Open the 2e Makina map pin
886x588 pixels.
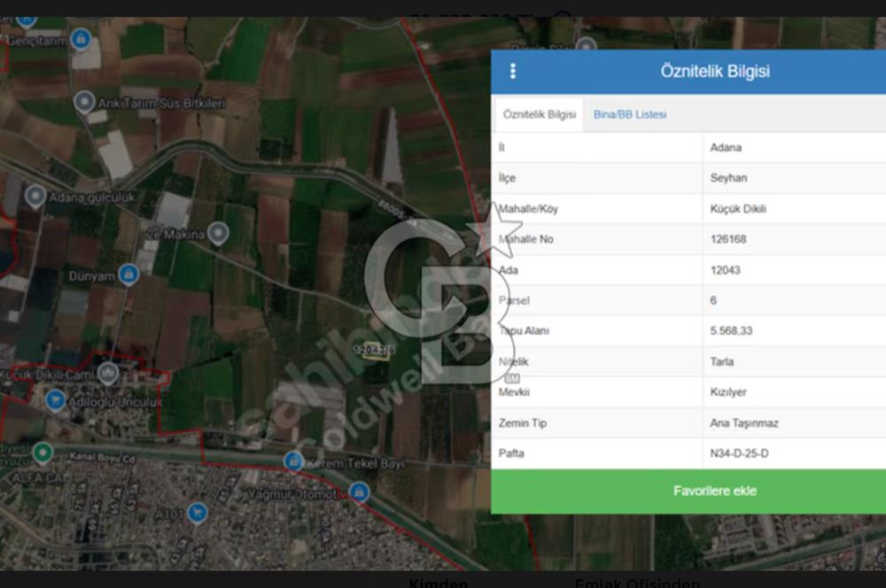pos(218,233)
